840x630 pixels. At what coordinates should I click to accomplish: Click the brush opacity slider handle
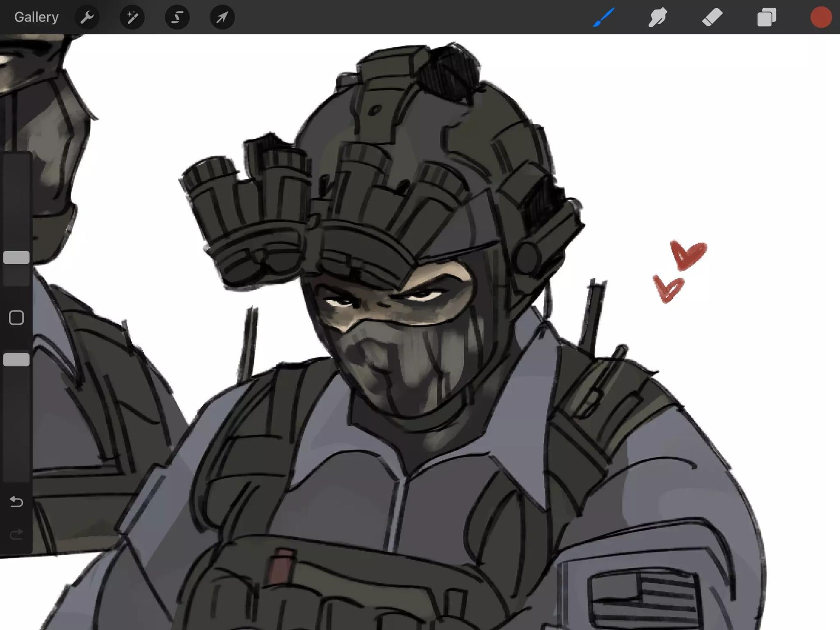pyautogui.click(x=17, y=360)
